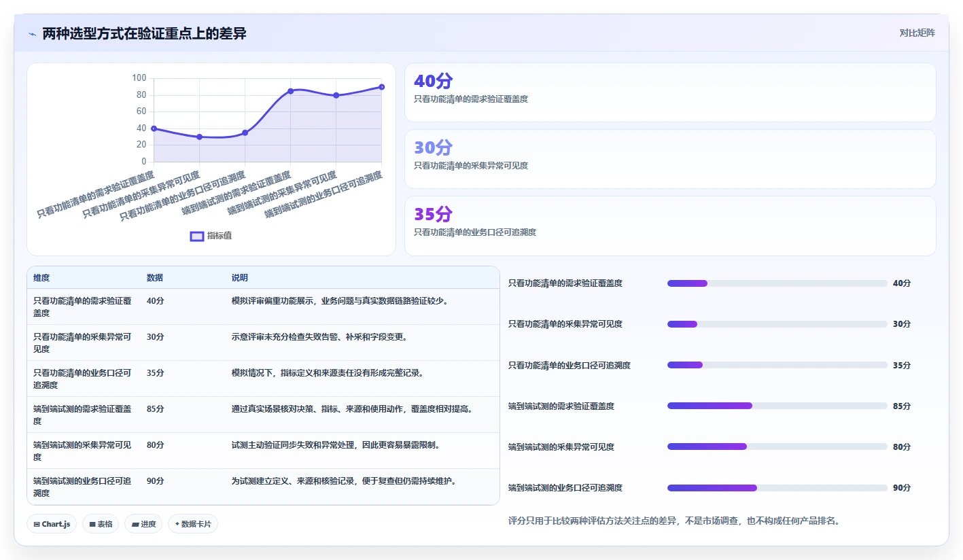Click the chart point at value 90
Image resolution: width=963 pixels, height=560 pixels.
click(x=382, y=87)
